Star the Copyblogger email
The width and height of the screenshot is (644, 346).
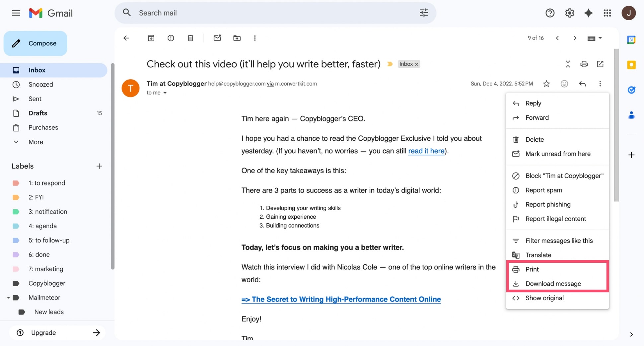pos(546,84)
